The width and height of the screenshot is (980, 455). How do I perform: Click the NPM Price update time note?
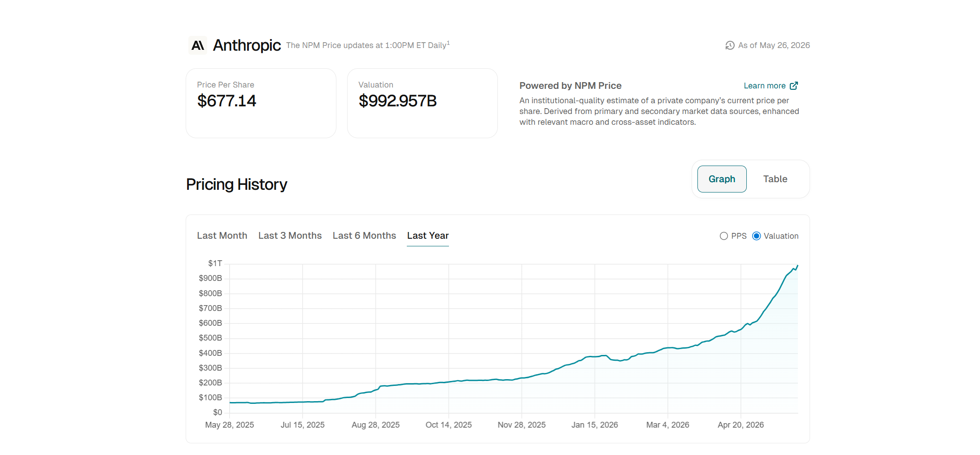tap(368, 45)
